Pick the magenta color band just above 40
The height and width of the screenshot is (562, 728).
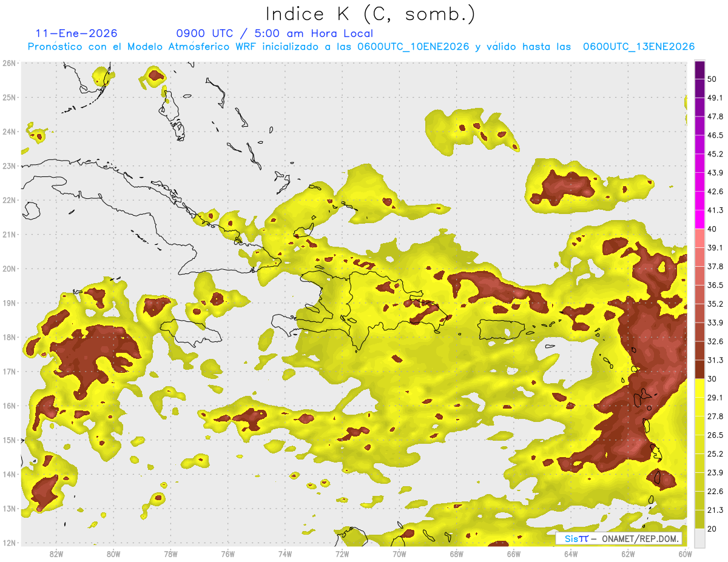click(699, 219)
